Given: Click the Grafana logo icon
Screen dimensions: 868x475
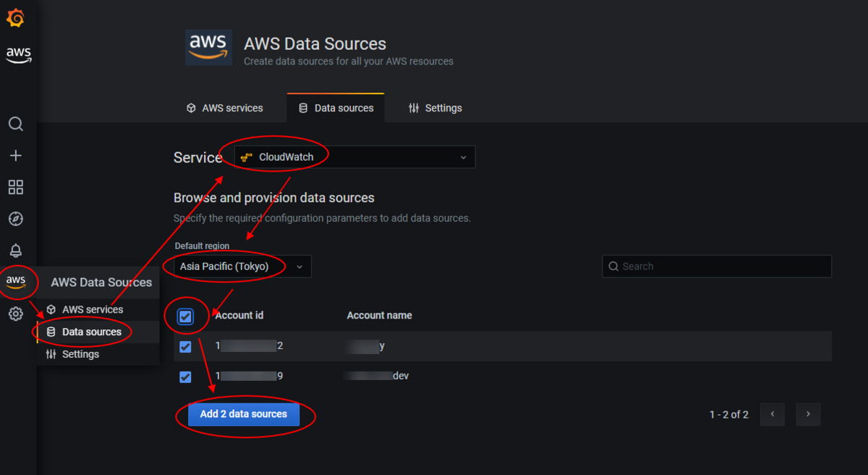Looking at the screenshot, I should click(x=15, y=18).
